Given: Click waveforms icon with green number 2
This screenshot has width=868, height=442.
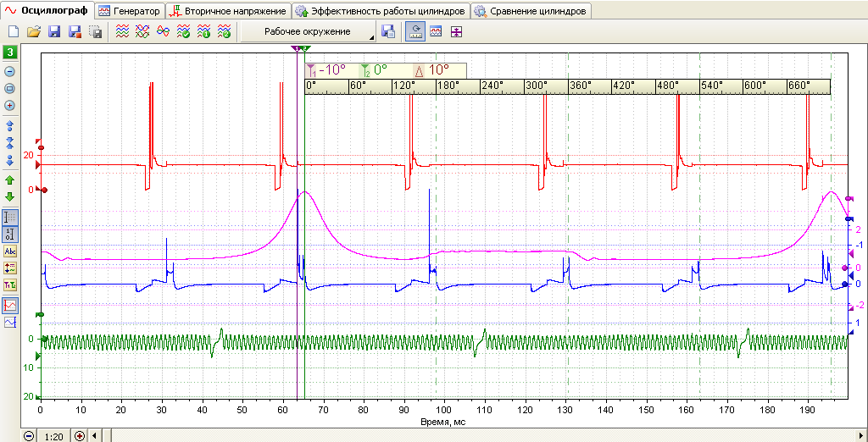Looking at the screenshot, I should (224, 32).
